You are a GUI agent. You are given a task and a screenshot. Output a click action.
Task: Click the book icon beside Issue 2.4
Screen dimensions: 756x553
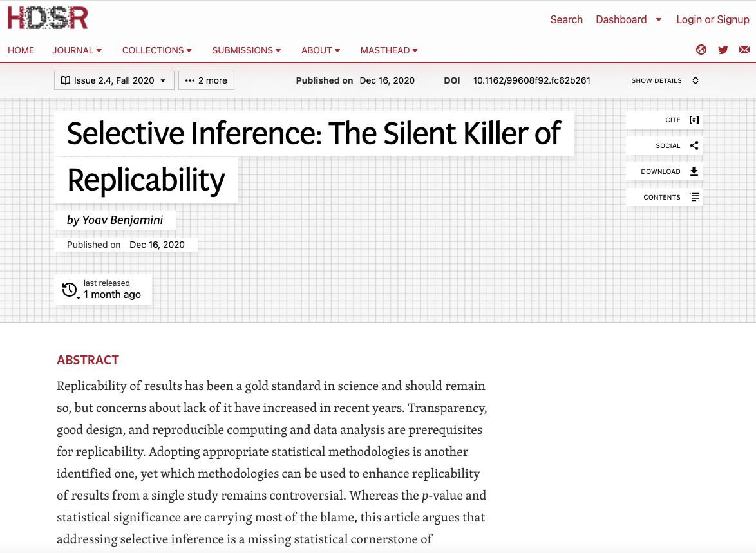coord(66,80)
